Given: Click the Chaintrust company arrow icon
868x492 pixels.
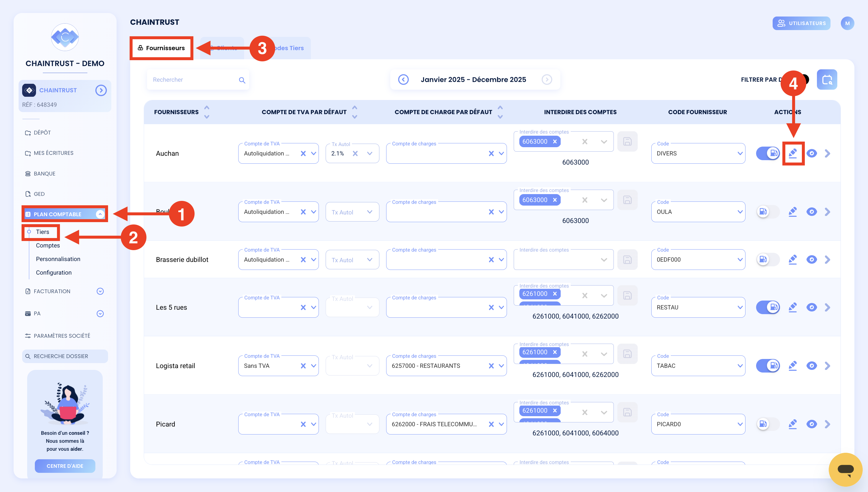Looking at the screenshot, I should click(101, 90).
